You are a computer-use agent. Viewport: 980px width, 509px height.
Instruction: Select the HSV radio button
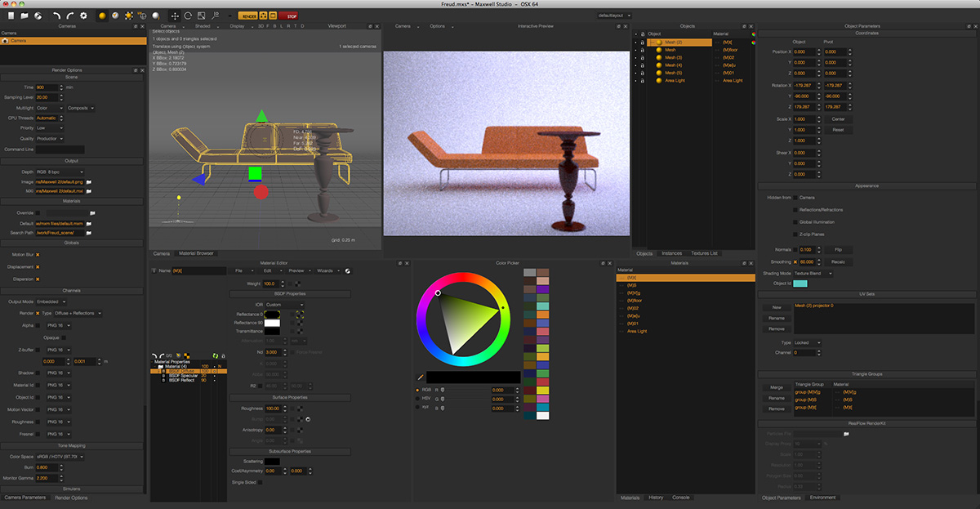[419, 399]
